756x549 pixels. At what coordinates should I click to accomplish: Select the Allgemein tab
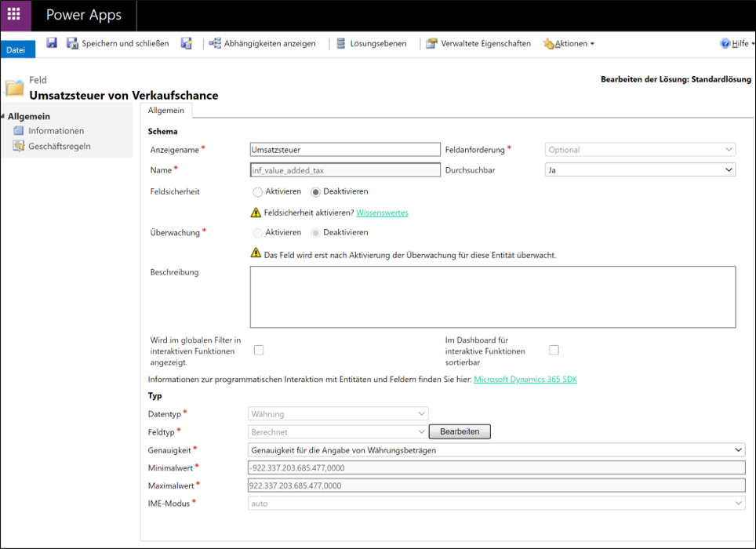(165, 111)
